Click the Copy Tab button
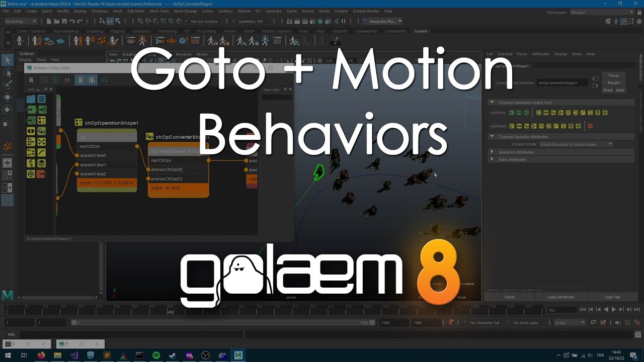Screen dimensions: 644x362 tap(612, 297)
